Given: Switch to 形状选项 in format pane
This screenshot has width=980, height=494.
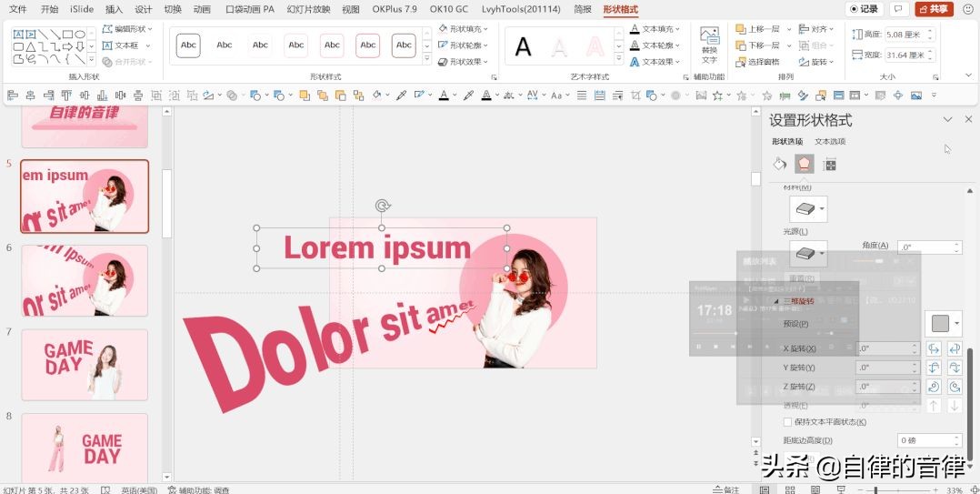Looking at the screenshot, I should click(x=787, y=141).
